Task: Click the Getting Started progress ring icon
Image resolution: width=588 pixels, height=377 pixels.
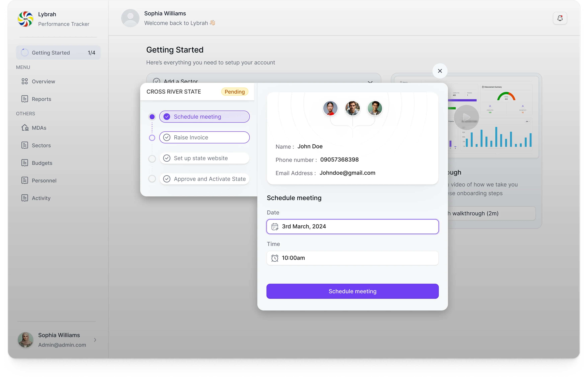Action: 25,53
